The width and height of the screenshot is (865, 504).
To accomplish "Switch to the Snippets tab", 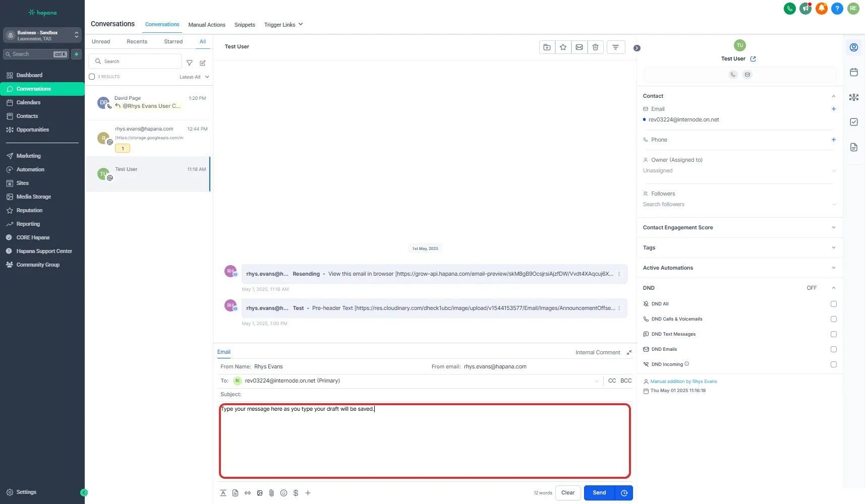I will coord(245,25).
